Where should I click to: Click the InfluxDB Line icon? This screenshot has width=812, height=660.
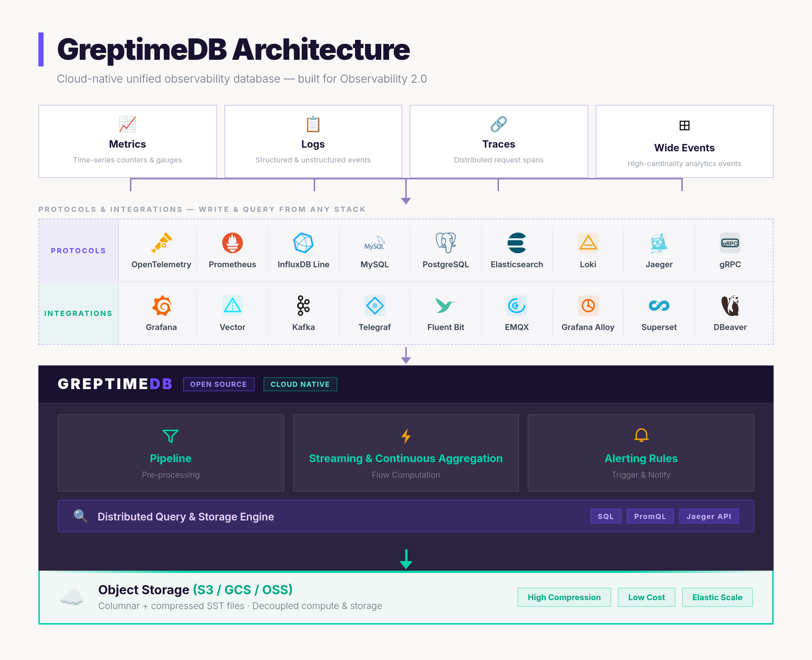pos(303,243)
